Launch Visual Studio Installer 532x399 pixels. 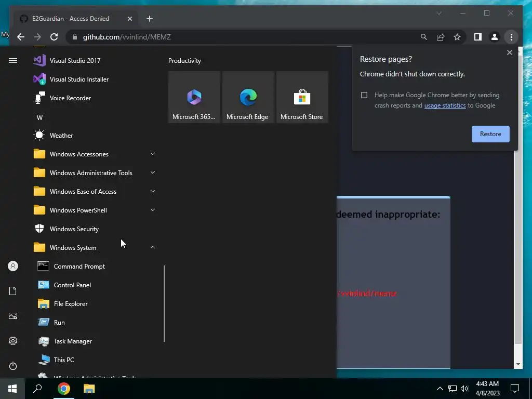click(95, 79)
